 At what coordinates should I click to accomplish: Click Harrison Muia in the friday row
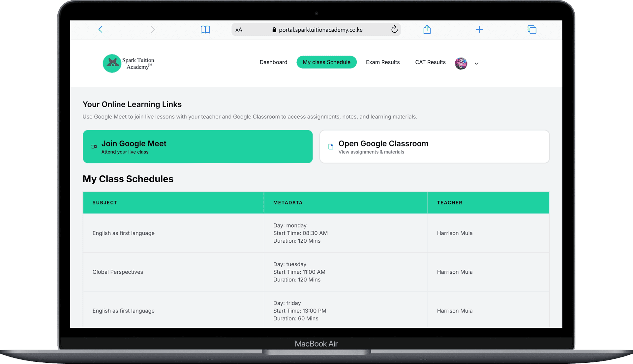(x=455, y=311)
